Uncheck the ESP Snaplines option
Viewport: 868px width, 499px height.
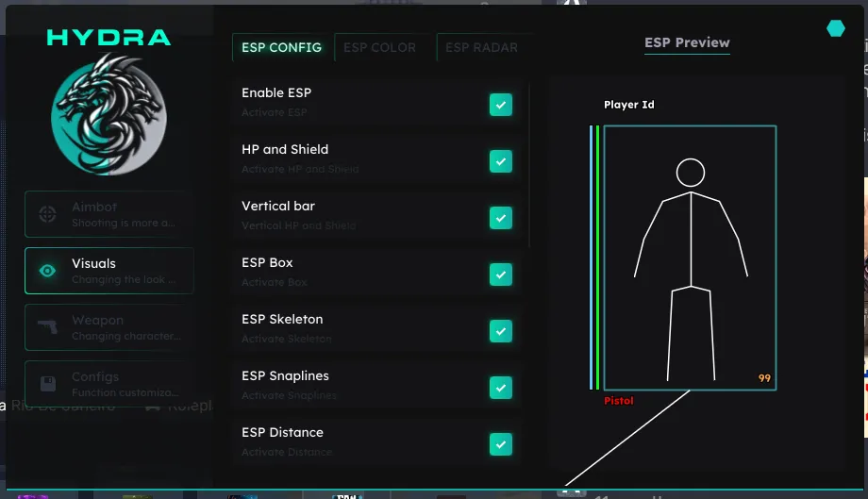(500, 388)
